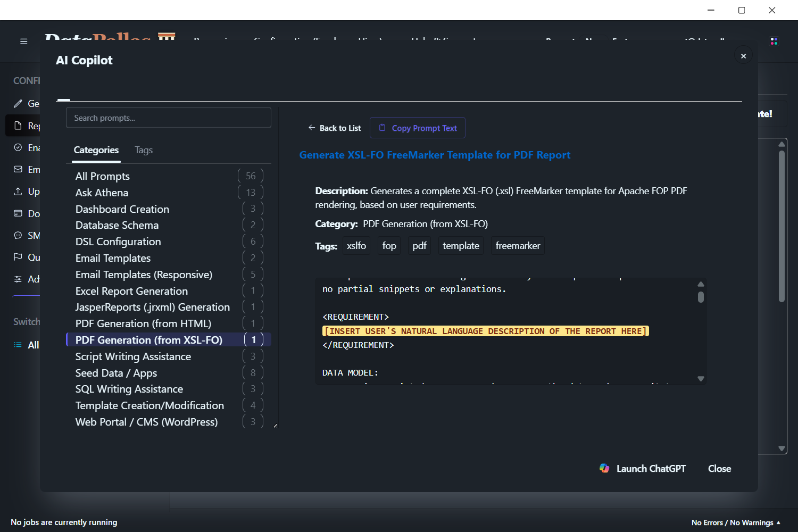Click the prompt title link Generate XSL-FO FreeMarker Template
Image resolution: width=798 pixels, height=532 pixels.
pos(435,155)
